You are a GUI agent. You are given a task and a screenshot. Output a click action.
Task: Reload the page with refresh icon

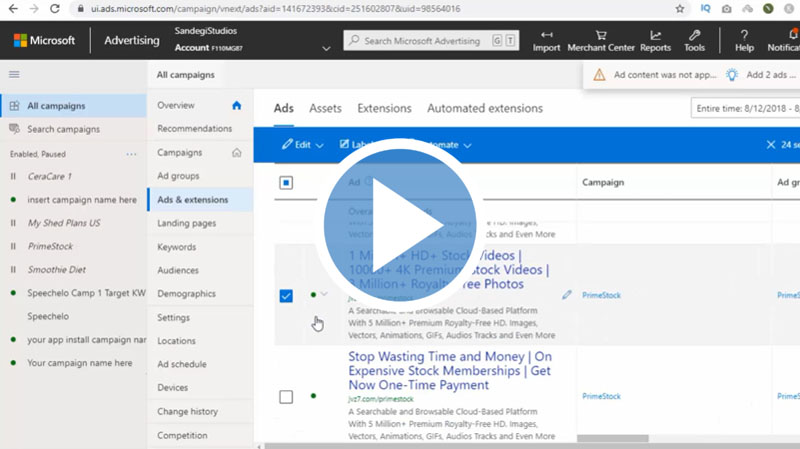click(x=55, y=9)
